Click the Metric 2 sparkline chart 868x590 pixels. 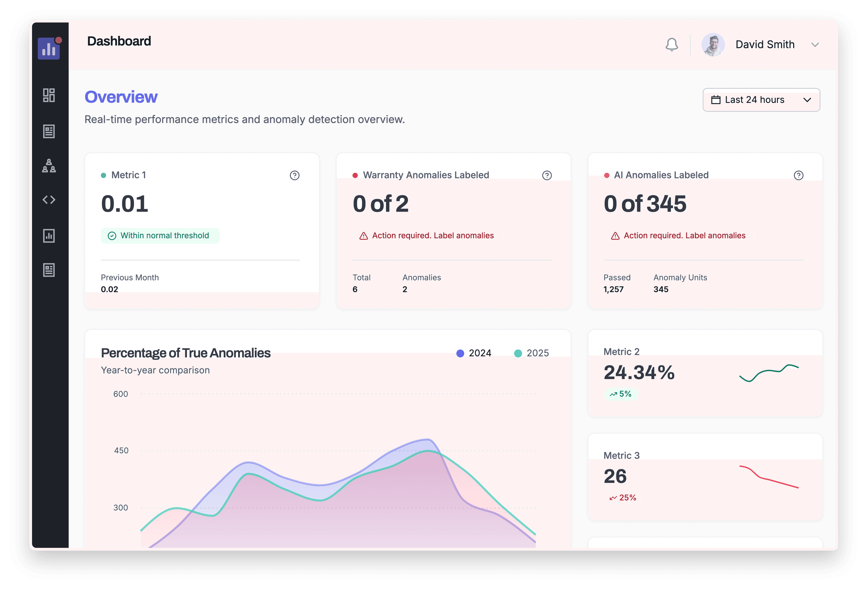(x=769, y=373)
